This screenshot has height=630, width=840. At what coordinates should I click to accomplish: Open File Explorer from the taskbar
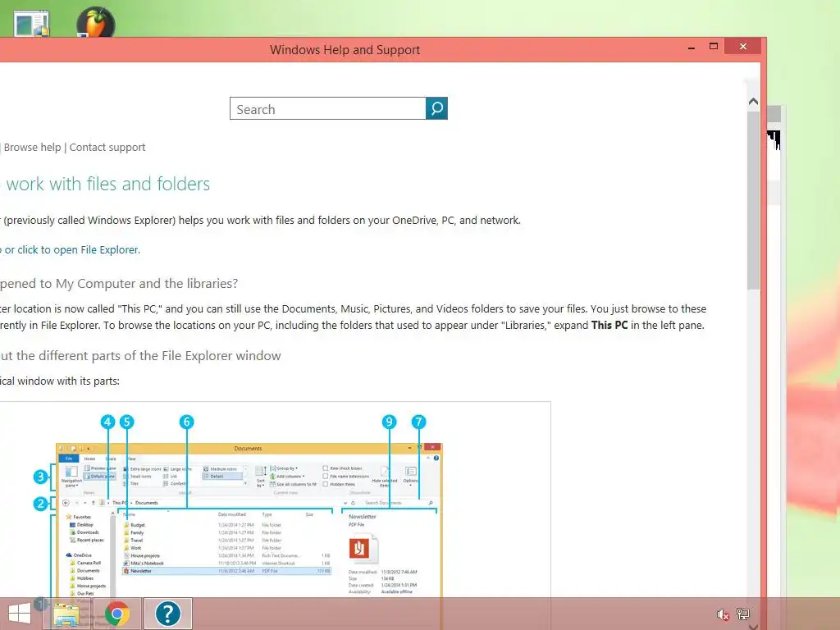click(x=66, y=614)
